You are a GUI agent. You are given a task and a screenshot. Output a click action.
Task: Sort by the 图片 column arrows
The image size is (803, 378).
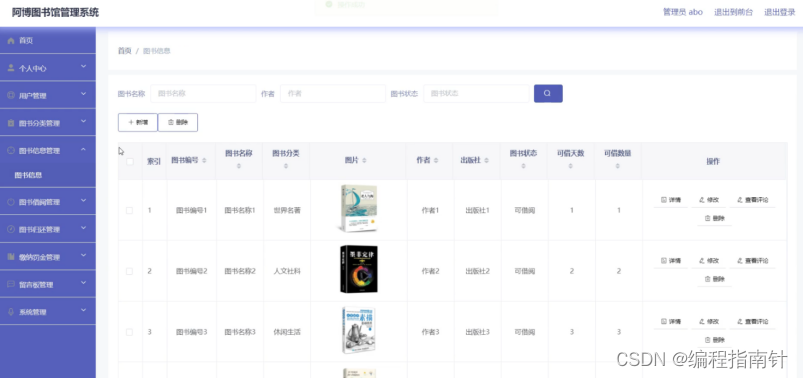364,161
